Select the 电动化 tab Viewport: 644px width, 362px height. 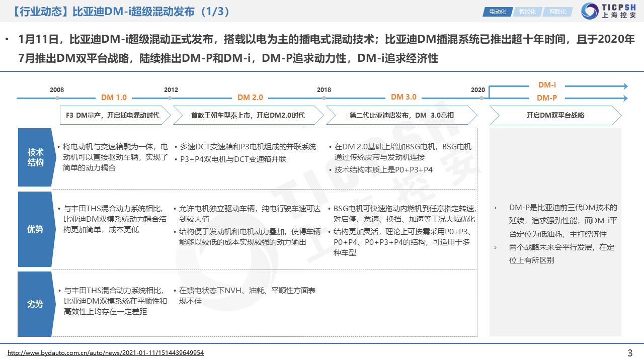pyautogui.click(x=497, y=11)
